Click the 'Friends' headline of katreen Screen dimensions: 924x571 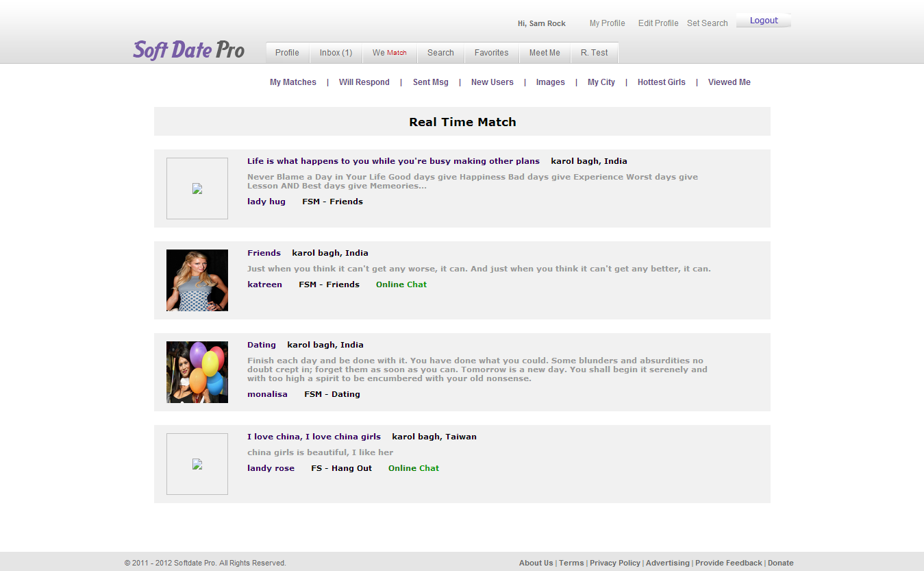point(264,253)
